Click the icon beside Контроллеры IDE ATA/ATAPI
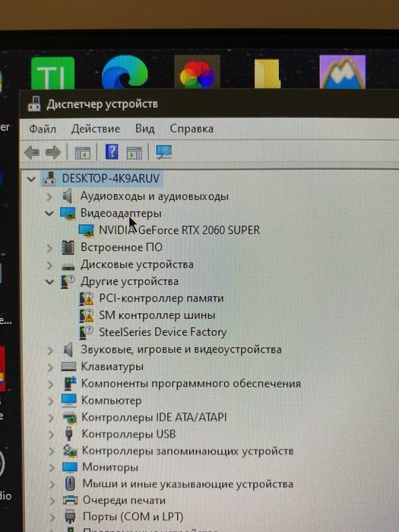The width and height of the screenshot is (399, 532). [70, 418]
